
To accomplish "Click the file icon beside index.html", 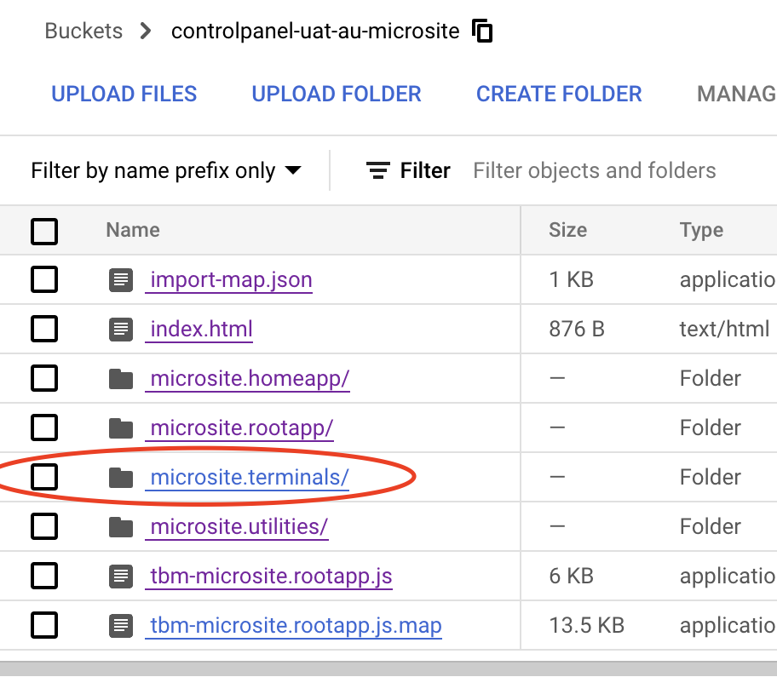I will point(121,329).
